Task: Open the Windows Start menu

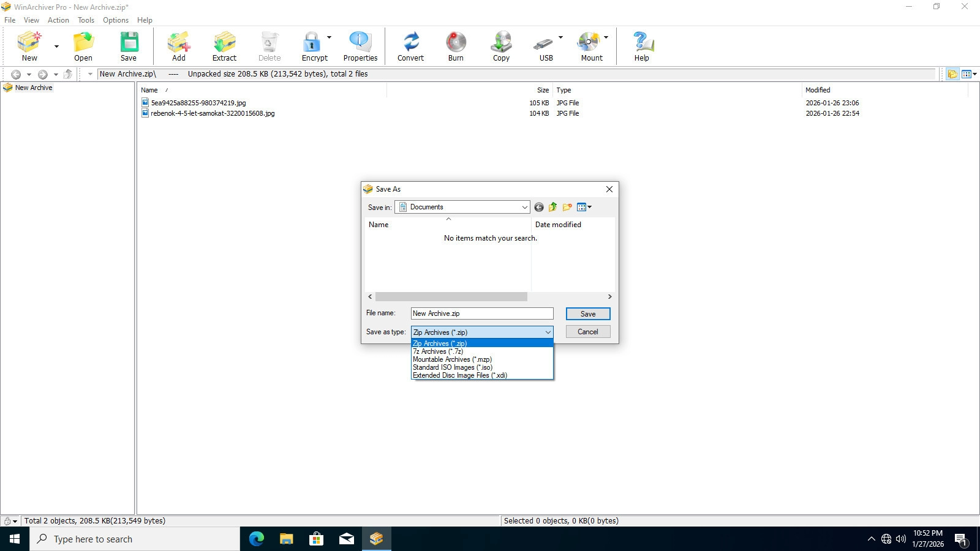Action: [x=15, y=539]
